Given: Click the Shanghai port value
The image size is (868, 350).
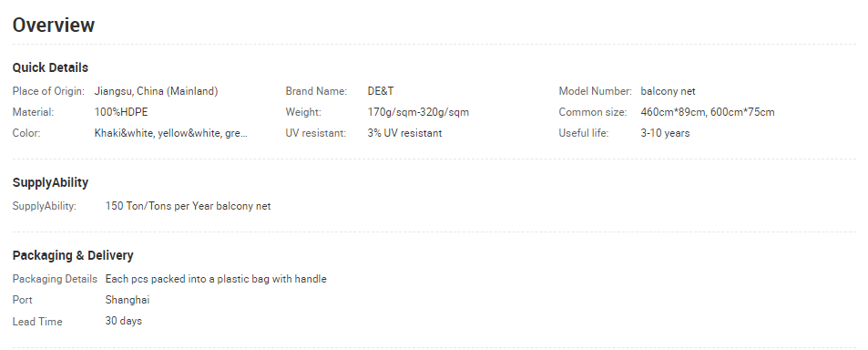Looking at the screenshot, I should [x=128, y=300].
